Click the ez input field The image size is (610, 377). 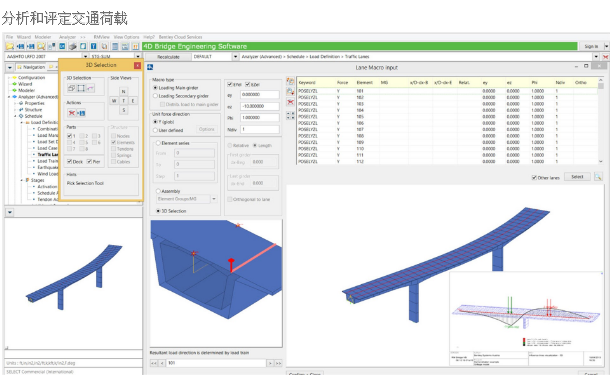click(260, 106)
